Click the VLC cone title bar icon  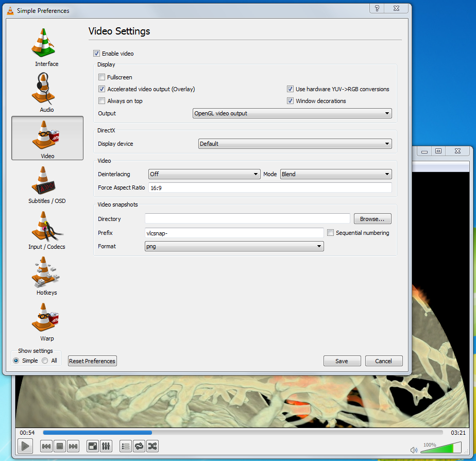10,11
